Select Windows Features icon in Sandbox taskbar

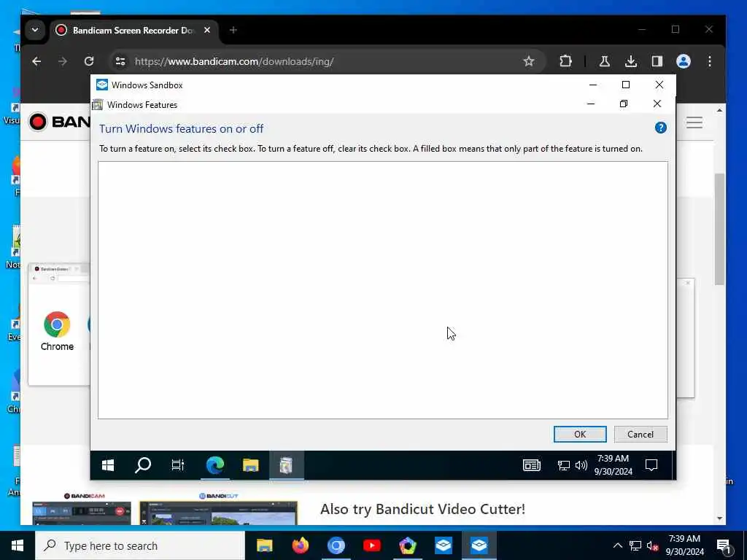(x=286, y=464)
